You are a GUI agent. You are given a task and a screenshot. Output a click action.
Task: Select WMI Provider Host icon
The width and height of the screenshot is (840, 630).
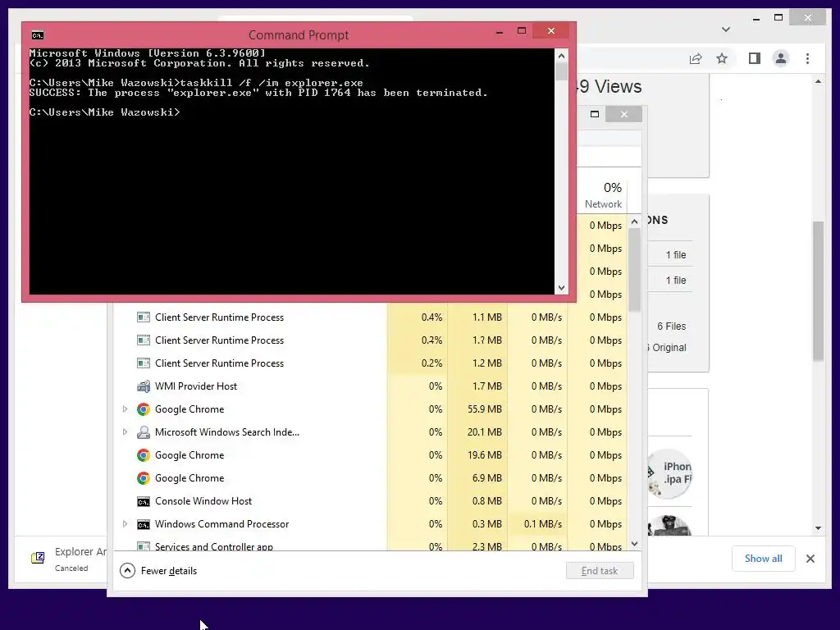[x=143, y=386]
